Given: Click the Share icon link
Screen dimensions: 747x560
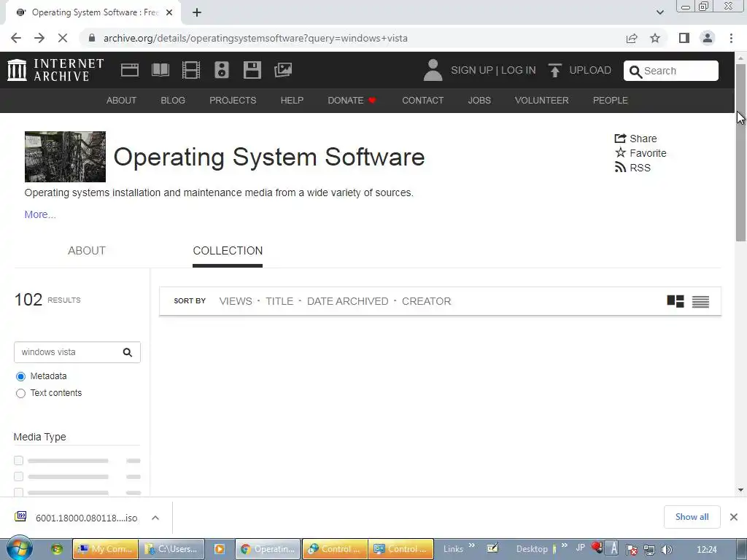Looking at the screenshot, I should (635, 139).
